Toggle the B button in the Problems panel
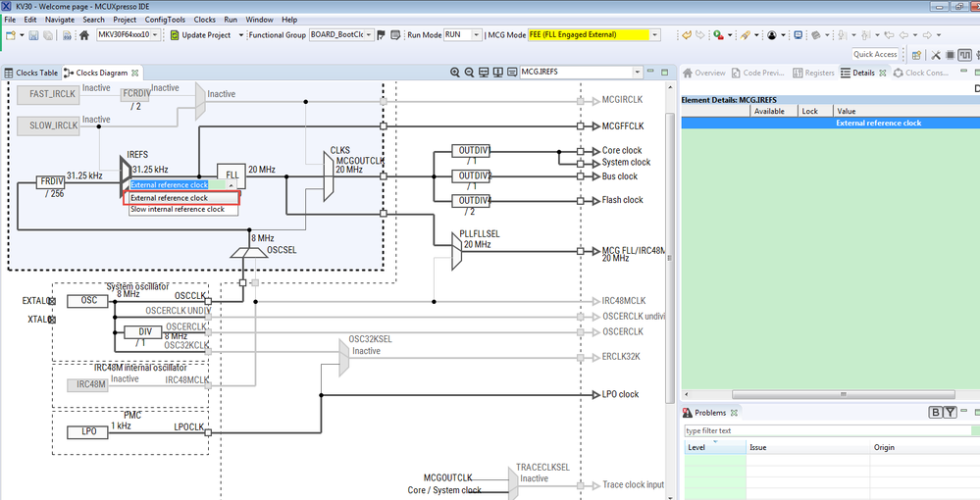Screen dimensions: 980x500 point(936,413)
